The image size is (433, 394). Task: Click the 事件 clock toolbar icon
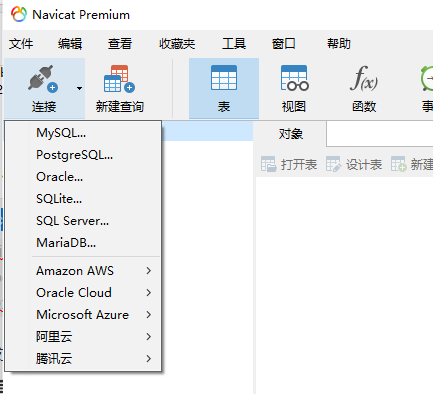427,78
